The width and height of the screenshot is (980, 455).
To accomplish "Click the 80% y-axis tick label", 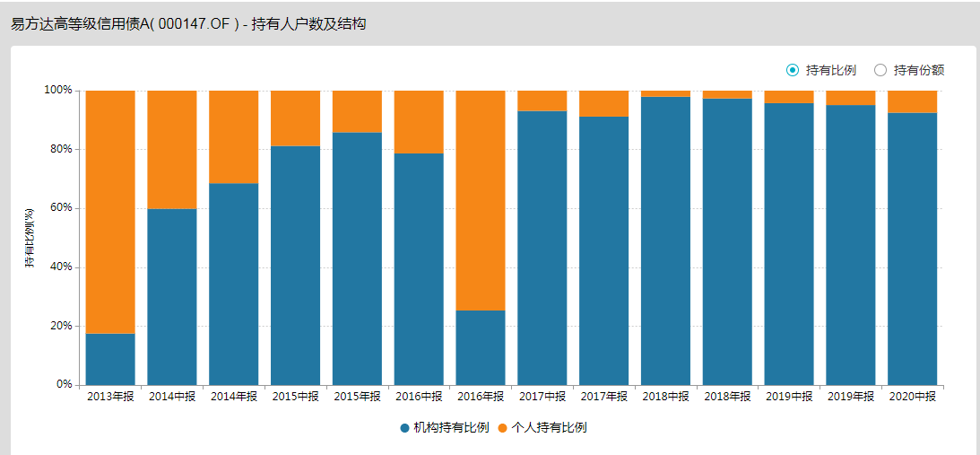I will point(61,149).
